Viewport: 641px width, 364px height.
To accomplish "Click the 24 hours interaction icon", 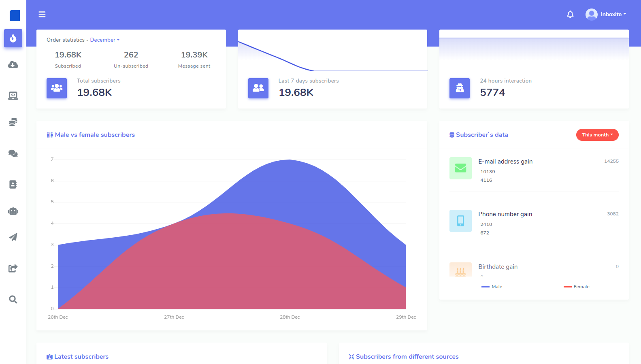I will tap(460, 88).
